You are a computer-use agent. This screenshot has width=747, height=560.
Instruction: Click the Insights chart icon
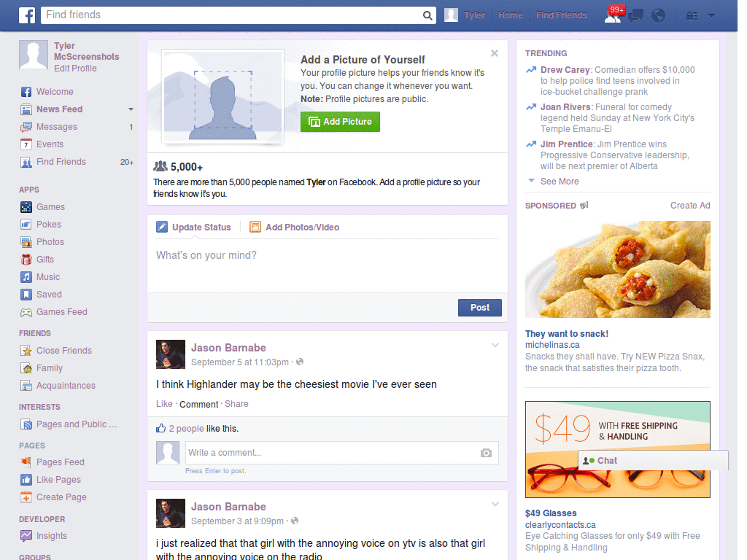pos(26,536)
